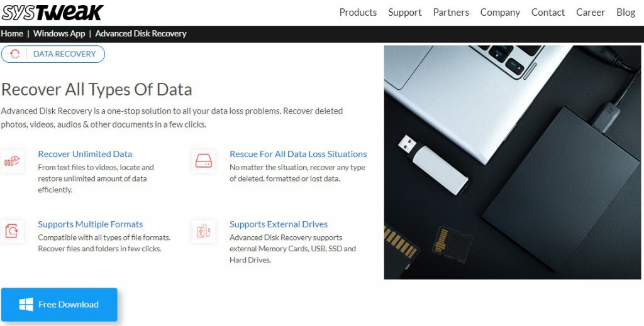Open Recover Unlimited Data heading link
The image size is (644, 326).
85,154
